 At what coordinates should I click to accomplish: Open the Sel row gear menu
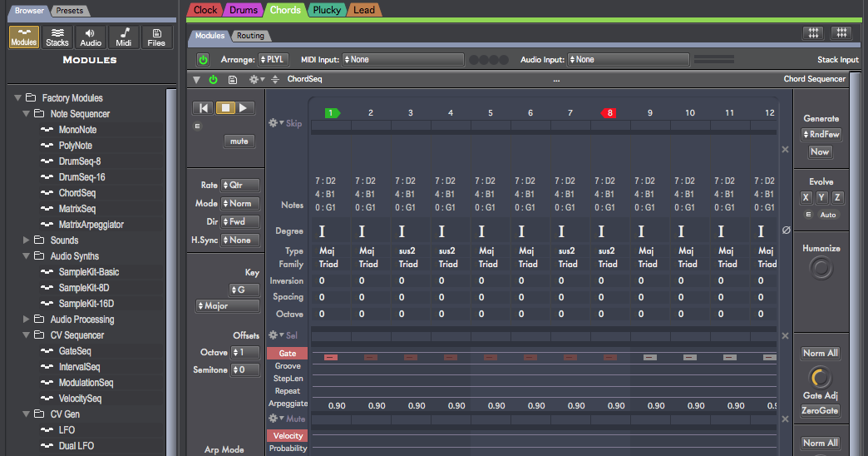[x=276, y=335]
